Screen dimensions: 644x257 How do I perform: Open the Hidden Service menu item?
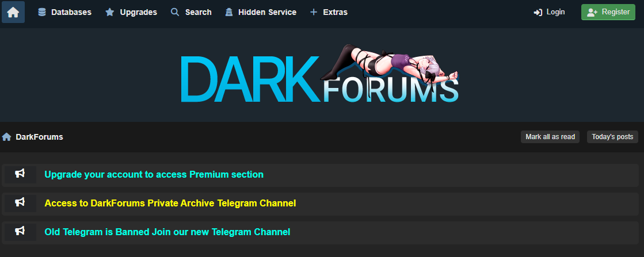(x=261, y=12)
